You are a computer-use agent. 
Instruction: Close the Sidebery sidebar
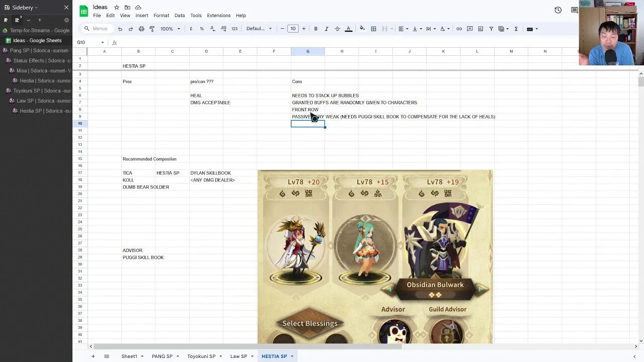click(x=66, y=8)
